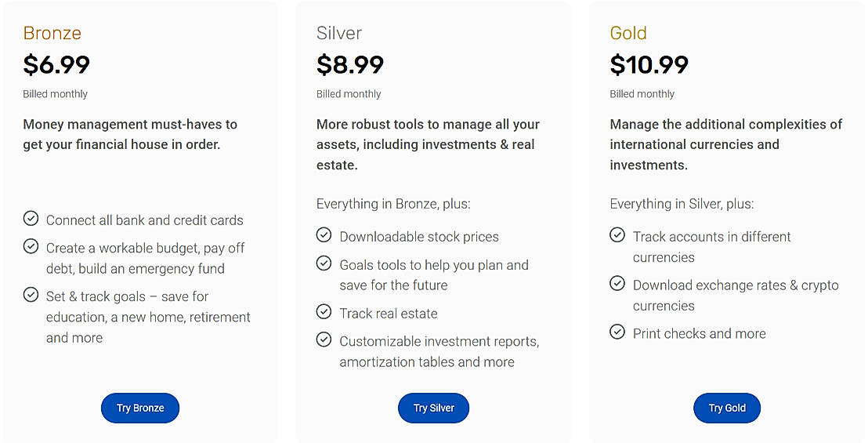Click the checkmark next to Print checks and more
The image size is (868, 443).
tap(617, 332)
